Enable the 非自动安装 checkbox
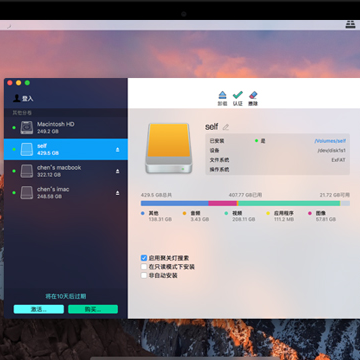The width and height of the screenshot is (360, 360). click(x=144, y=275)
